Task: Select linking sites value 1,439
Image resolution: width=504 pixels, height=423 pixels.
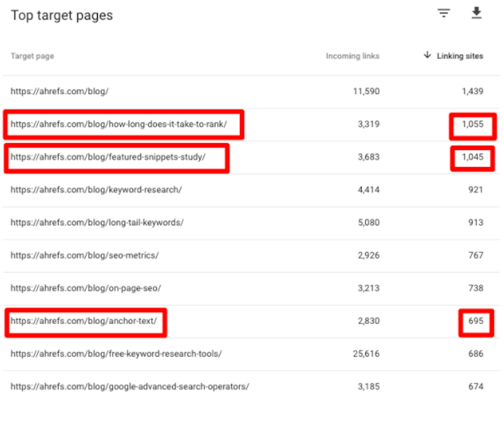Action: click(472, 91)
